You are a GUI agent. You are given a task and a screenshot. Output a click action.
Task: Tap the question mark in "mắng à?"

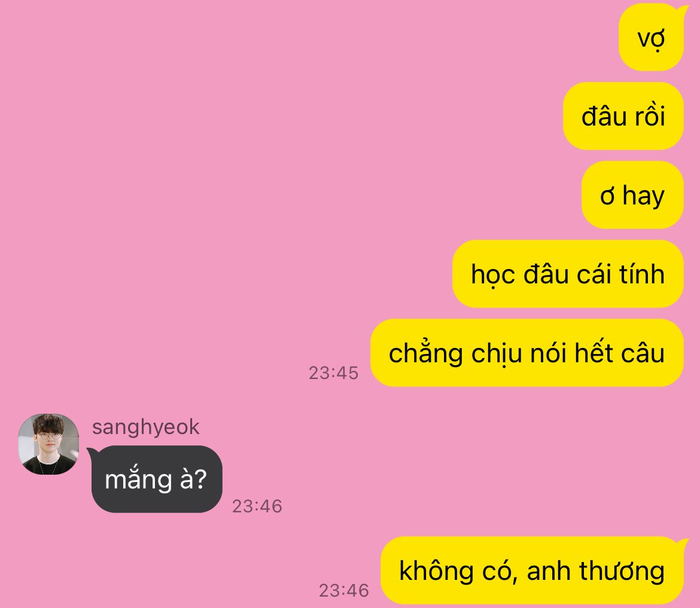coord(201,479)
